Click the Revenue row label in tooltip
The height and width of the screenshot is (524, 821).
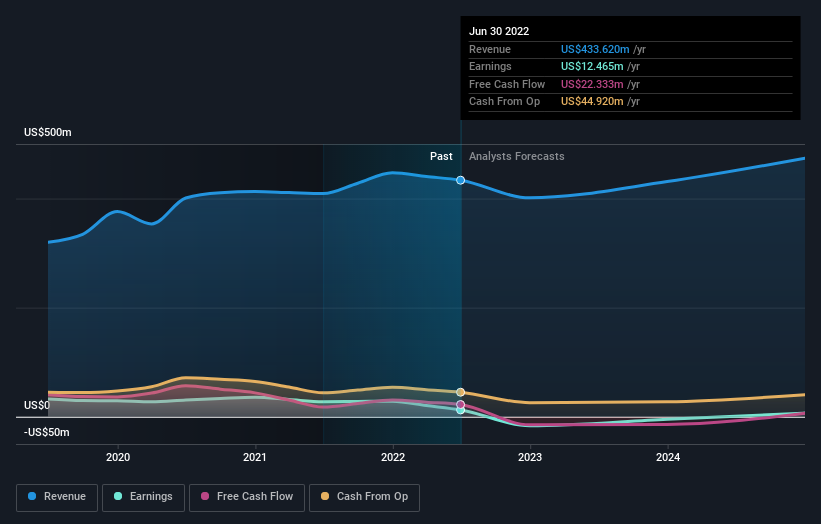point(490,49)
